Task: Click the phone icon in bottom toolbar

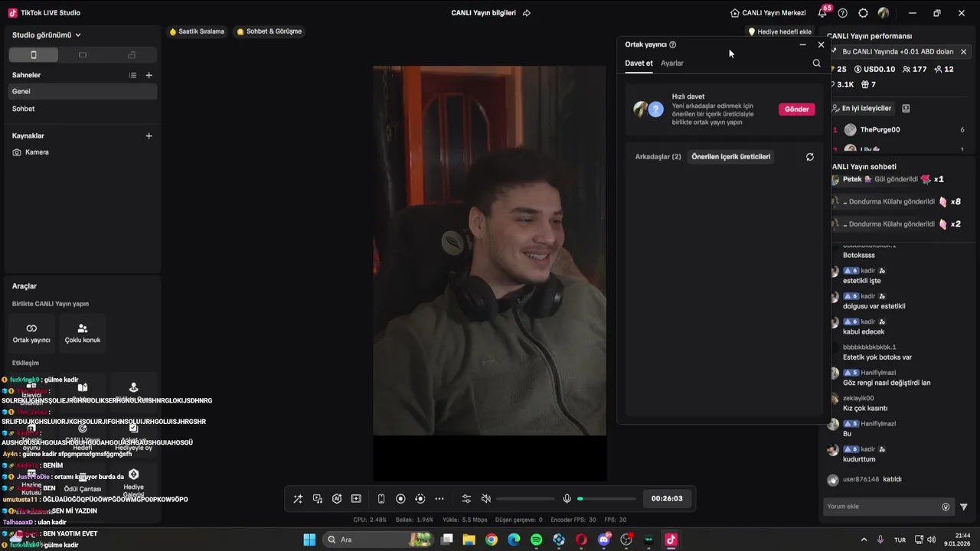Action: (x=381, y=499)
